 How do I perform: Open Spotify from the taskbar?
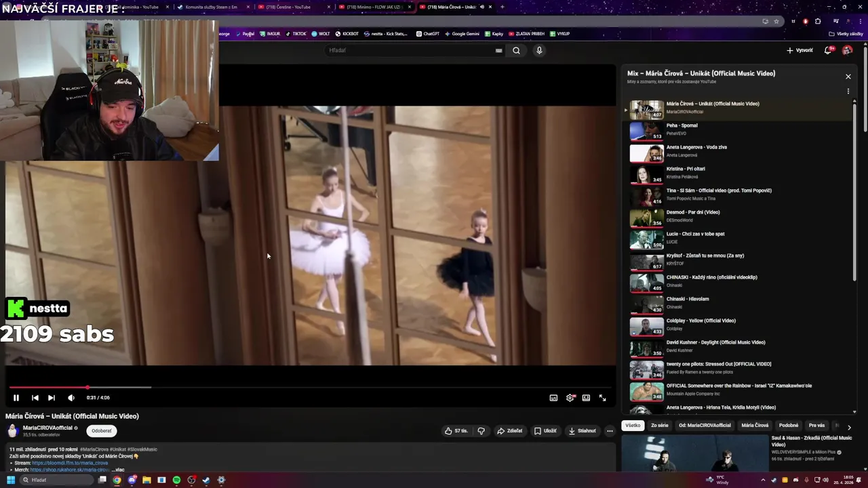[176, 480]
